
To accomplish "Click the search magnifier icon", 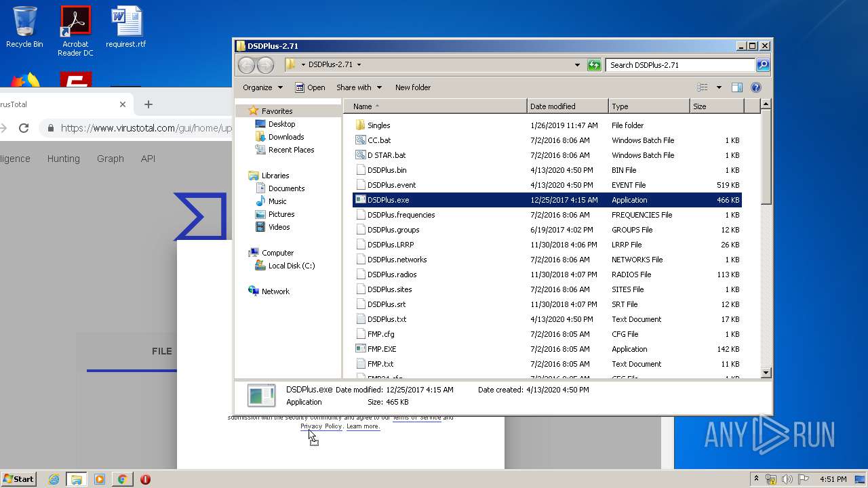I will [763, 65].
